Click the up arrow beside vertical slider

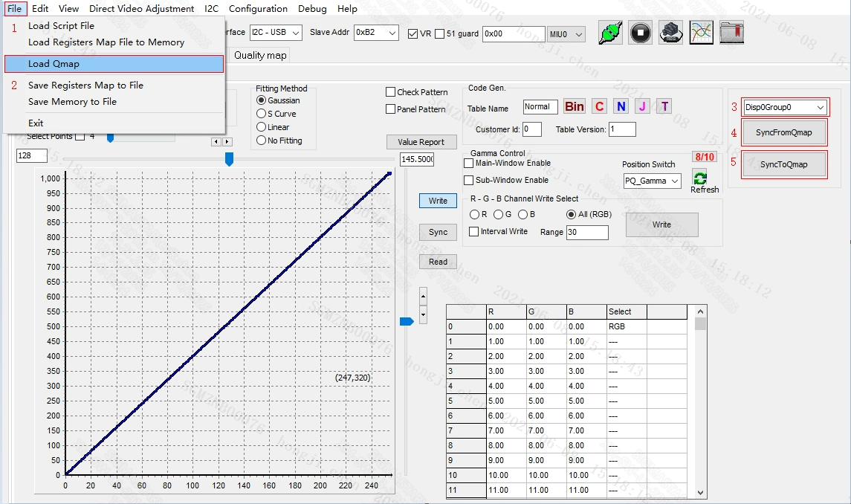click(x=424, y=297)
